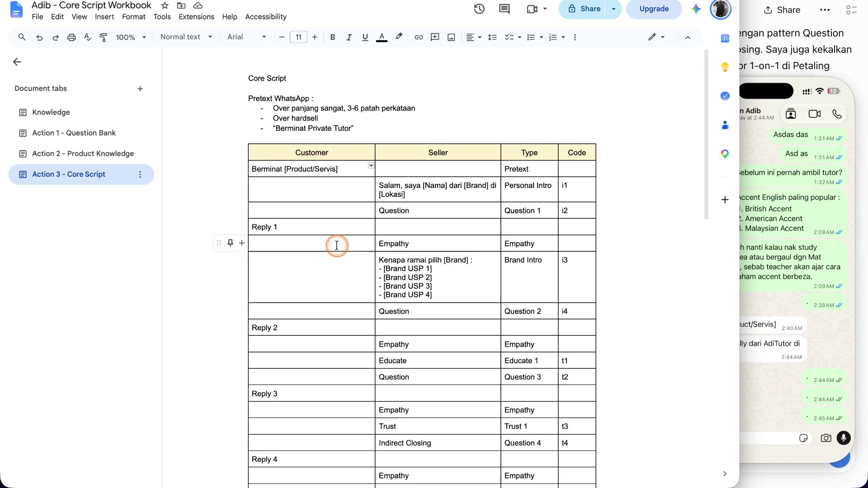Open the insert link tool

pyautogui.click(x=419, y=38)
